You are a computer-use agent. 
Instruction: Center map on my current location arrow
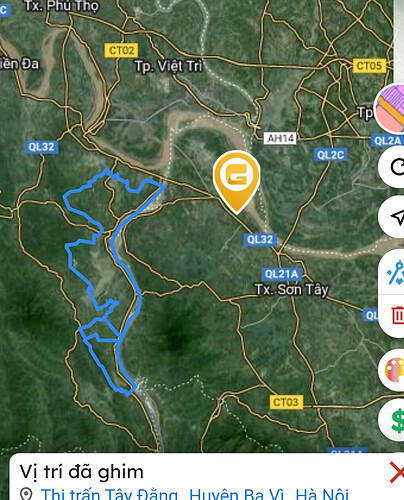click(x=393, y=217)
